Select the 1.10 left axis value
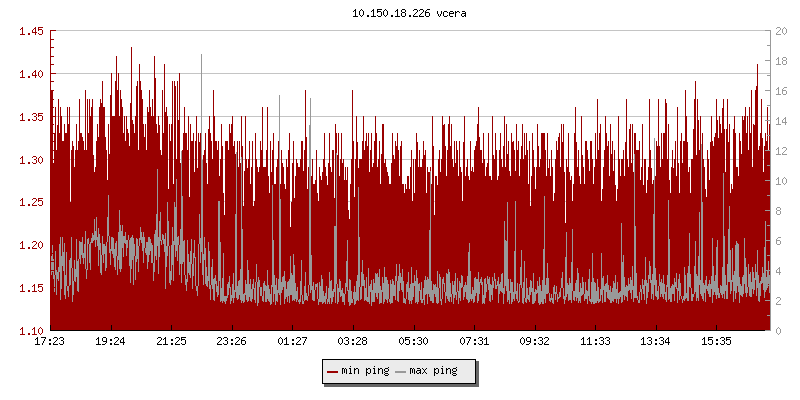This screenshot has height=400, width=800. 31,331
